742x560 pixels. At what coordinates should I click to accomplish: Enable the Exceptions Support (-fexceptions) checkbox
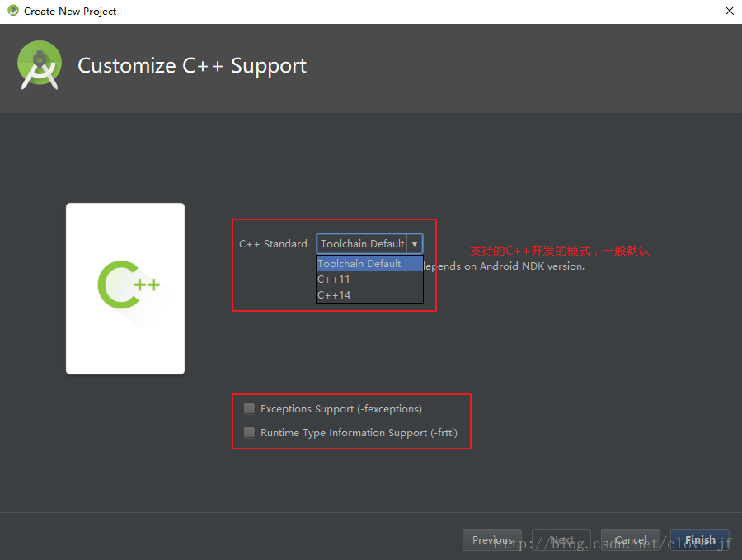tap(249, 408)
